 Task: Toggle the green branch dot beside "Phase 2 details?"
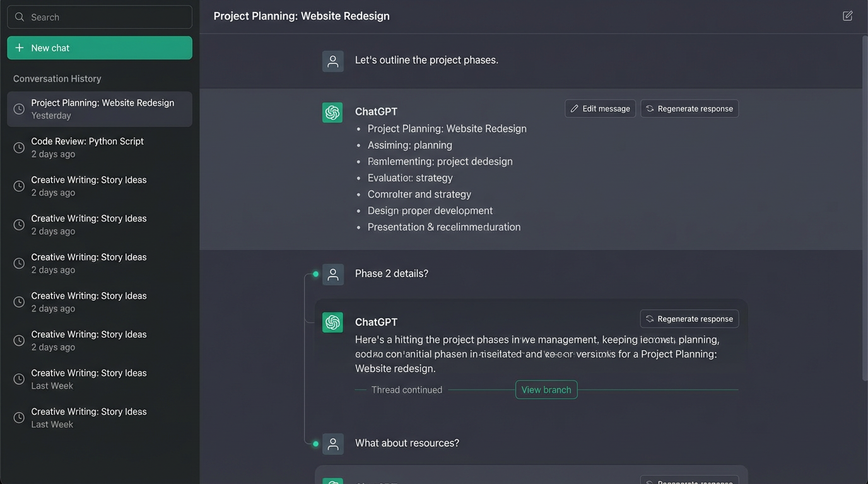(315, 274)
